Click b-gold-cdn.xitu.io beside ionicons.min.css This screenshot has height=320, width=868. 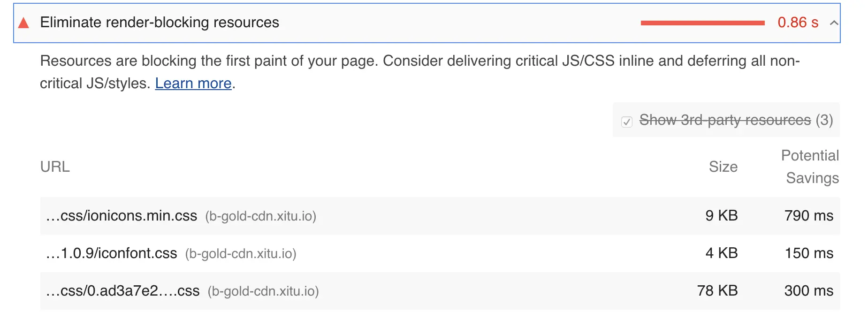click(261, 216)
